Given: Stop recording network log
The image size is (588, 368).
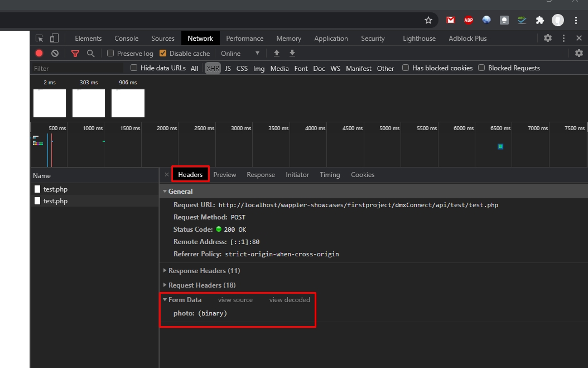Looking at the screenshot, I should pos(39,54).
